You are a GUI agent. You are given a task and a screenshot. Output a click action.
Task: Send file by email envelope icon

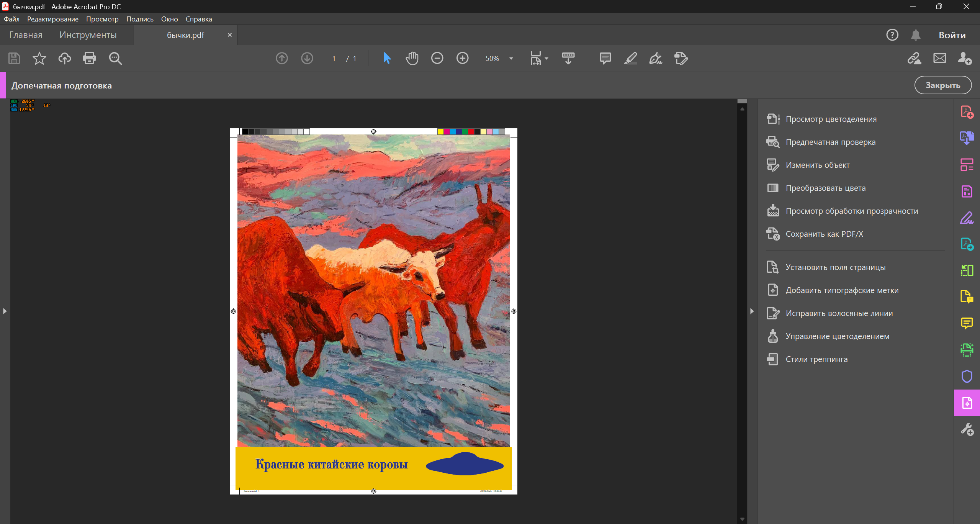[940, 58]
